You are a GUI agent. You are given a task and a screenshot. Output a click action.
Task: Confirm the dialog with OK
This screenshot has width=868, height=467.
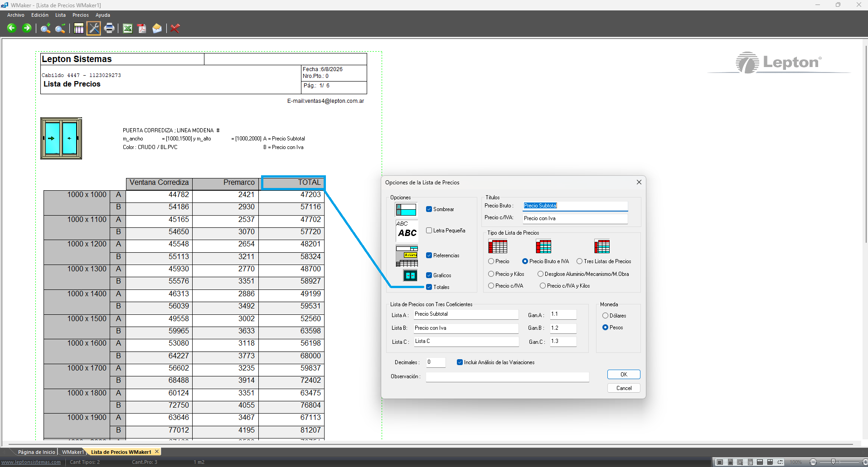pos(624,375)
